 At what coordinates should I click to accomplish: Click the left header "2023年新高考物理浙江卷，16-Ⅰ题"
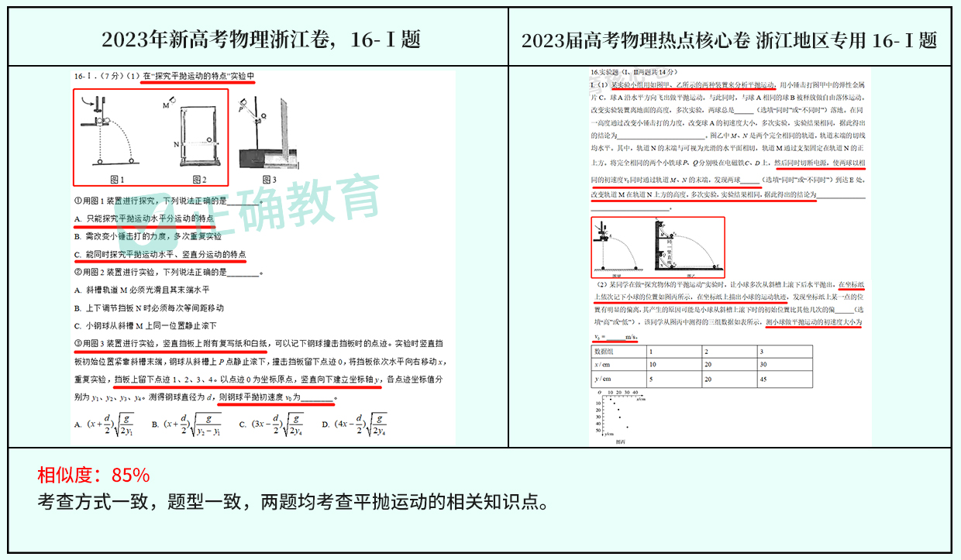pos(260,40)
